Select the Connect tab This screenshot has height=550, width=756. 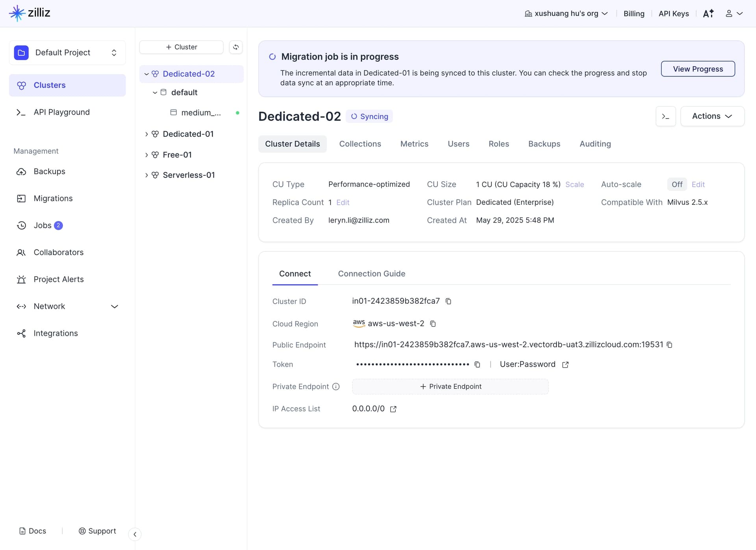click(x=295, y=274)
